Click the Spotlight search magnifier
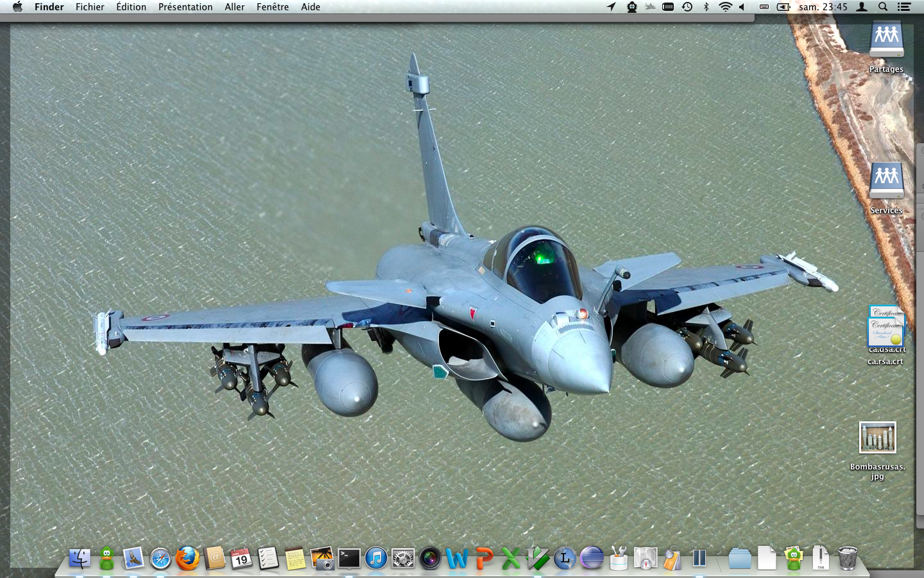The width and height of the screenshot is (924, 578). [883, 7]
